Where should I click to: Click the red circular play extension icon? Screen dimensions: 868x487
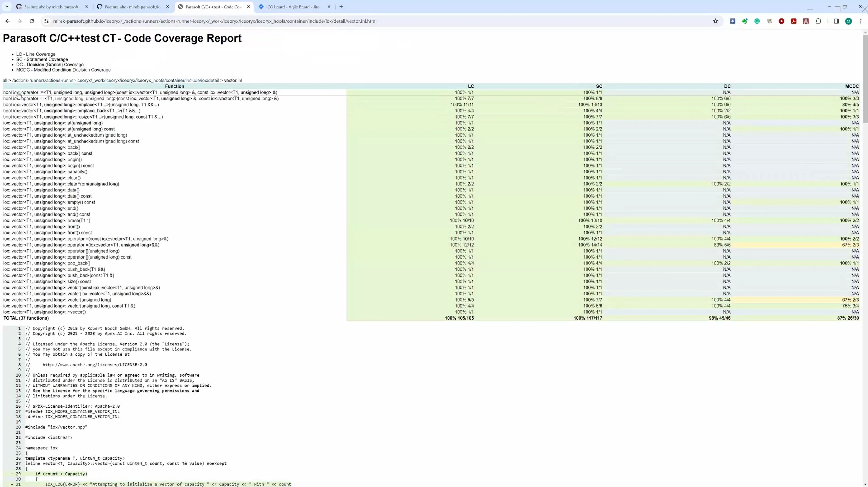coord(781,21)
